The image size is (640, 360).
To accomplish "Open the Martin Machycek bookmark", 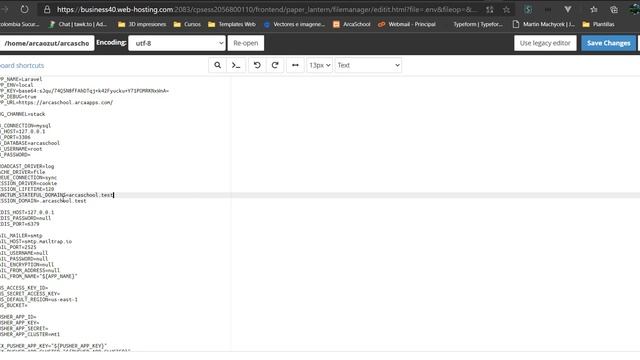I will [543, 24].
